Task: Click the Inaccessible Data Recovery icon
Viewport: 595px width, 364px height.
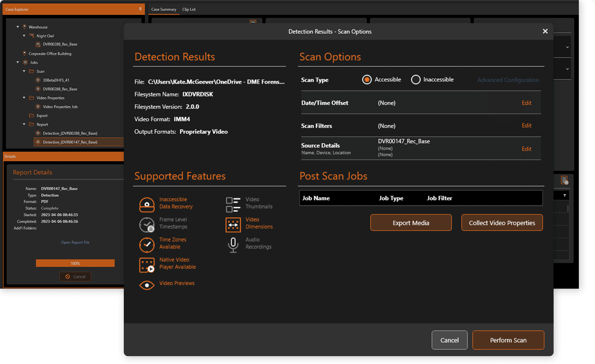Action: [147, 204]
